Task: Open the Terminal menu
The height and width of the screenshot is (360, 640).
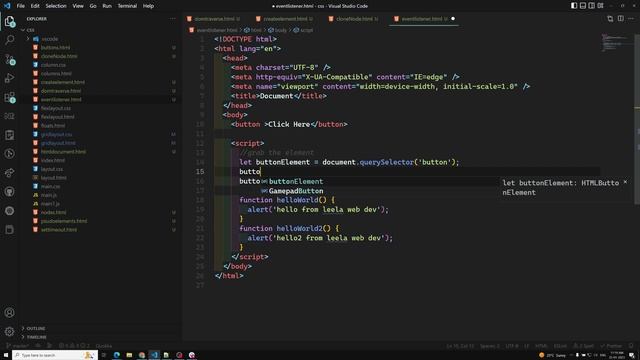Action: pos(127,6)
